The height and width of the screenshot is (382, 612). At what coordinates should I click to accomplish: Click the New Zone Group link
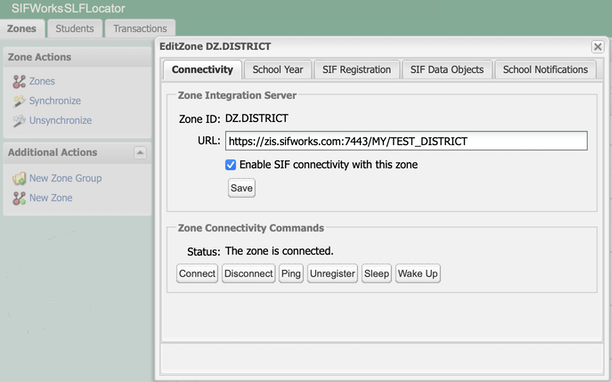(x=66, y=178)
